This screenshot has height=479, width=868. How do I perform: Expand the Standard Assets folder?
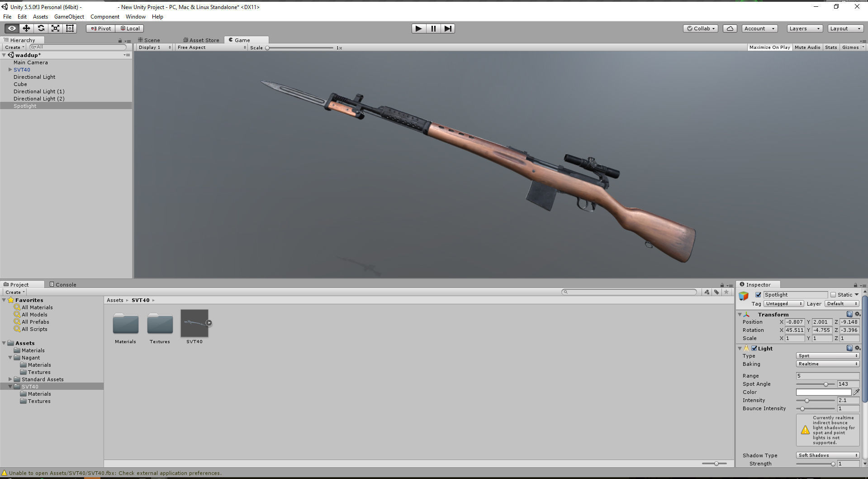pos(10,379)
